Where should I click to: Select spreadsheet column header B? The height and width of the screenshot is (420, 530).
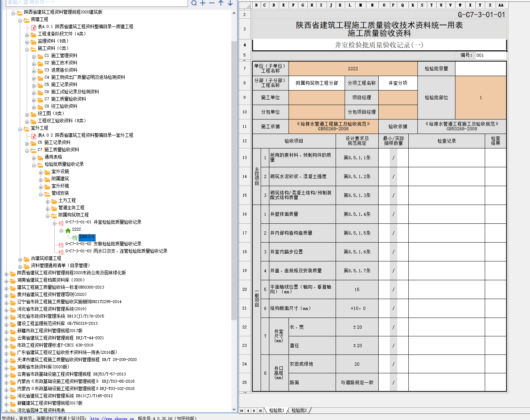point(256,5)
